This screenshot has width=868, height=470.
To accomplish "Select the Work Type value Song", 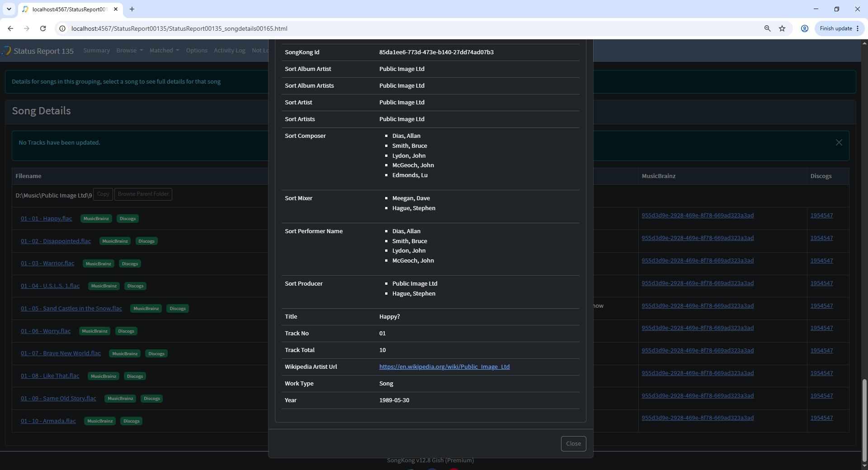I will point(386,384).
